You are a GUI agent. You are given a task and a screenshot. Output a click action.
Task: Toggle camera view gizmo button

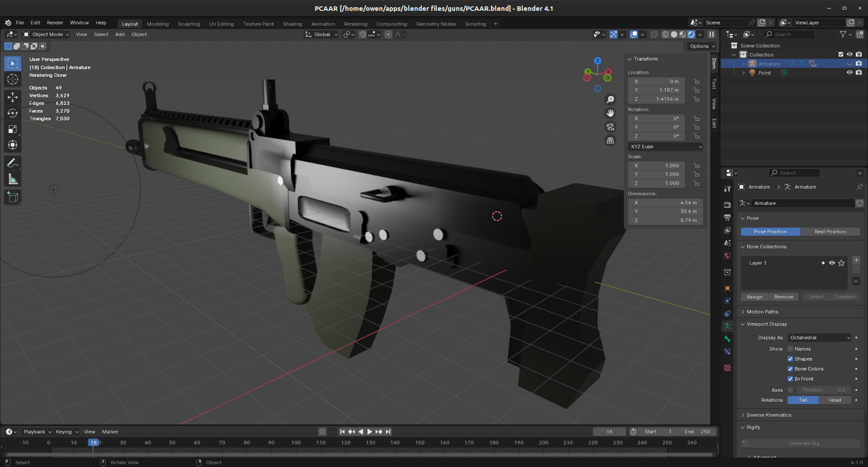[x=610, y=127]
